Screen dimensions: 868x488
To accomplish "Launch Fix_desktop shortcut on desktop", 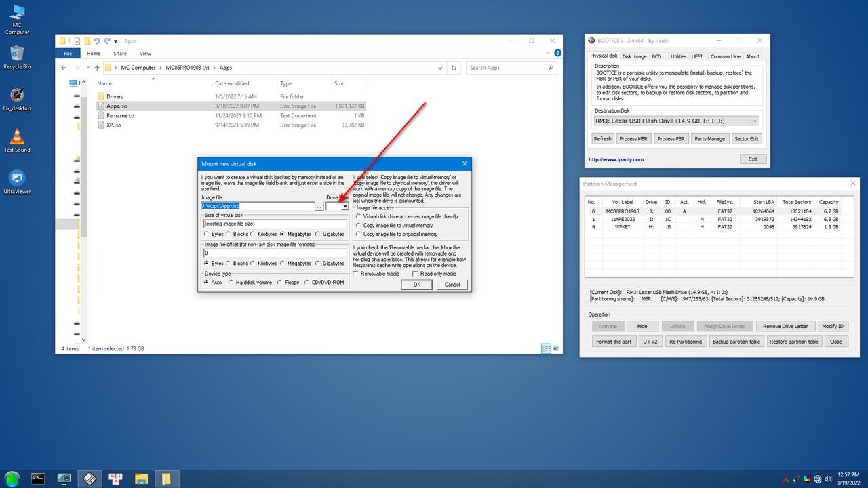I will (x=17, y=99).
